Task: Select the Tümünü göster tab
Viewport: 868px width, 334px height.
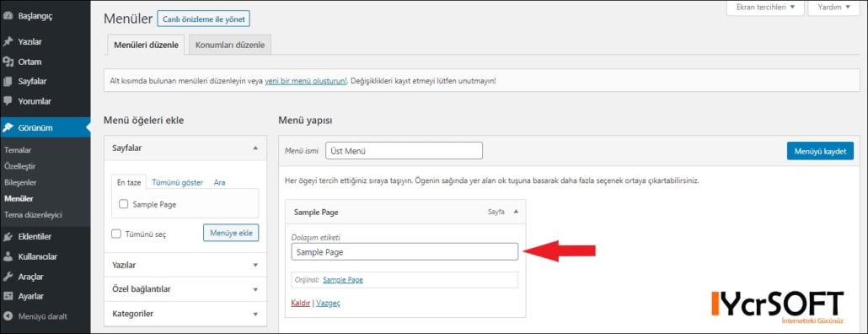Action: 178,182
